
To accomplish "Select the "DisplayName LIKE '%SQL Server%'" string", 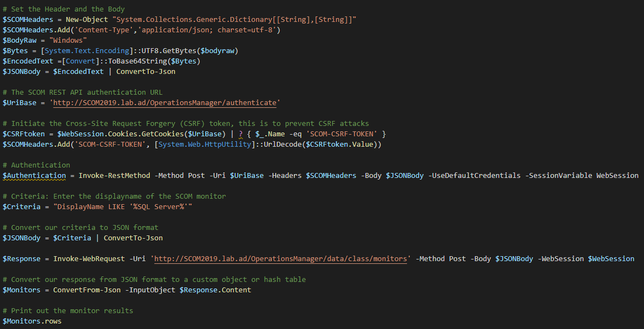I will (123, 206).
